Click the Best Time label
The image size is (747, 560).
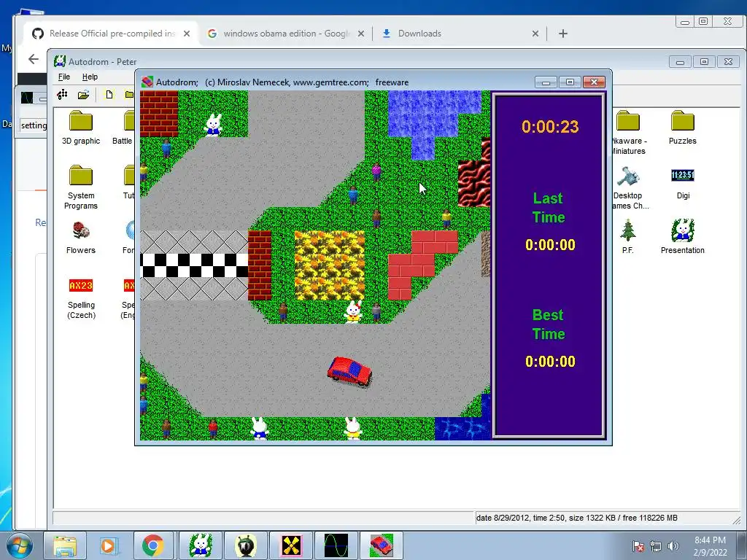[x=549, y=324]
